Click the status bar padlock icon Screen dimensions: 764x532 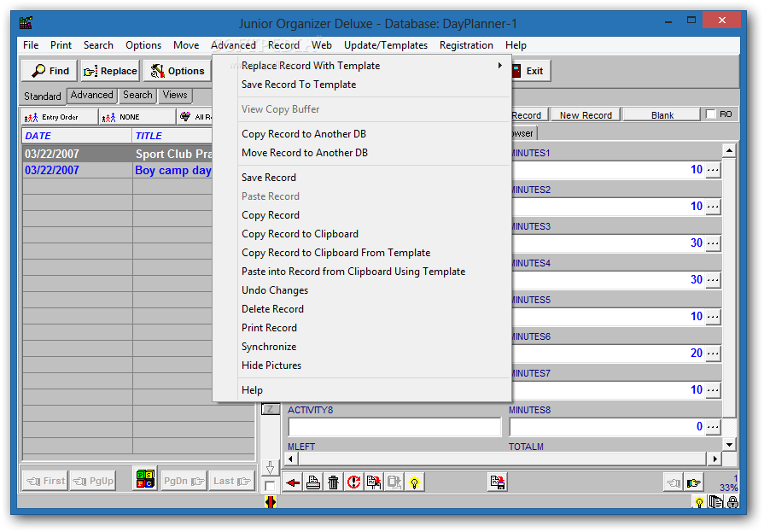(732, 502)
